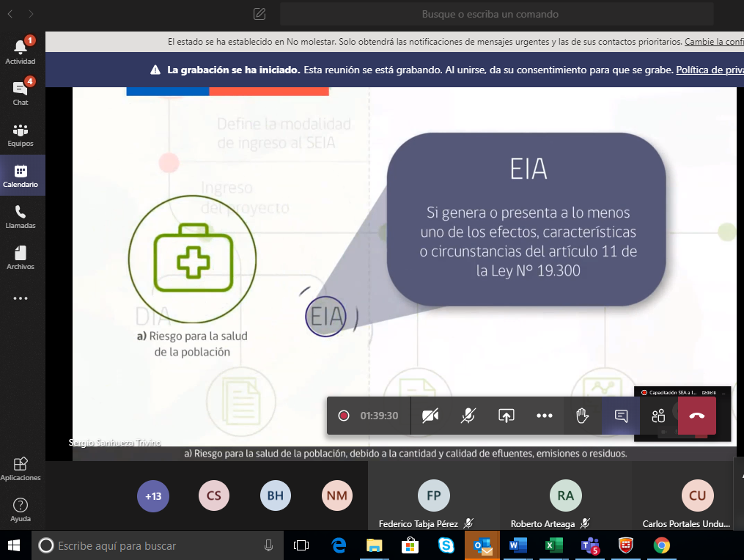
Task: Open more actions ellipsis in meeting toolbar
Action: [x=544, y=416]
